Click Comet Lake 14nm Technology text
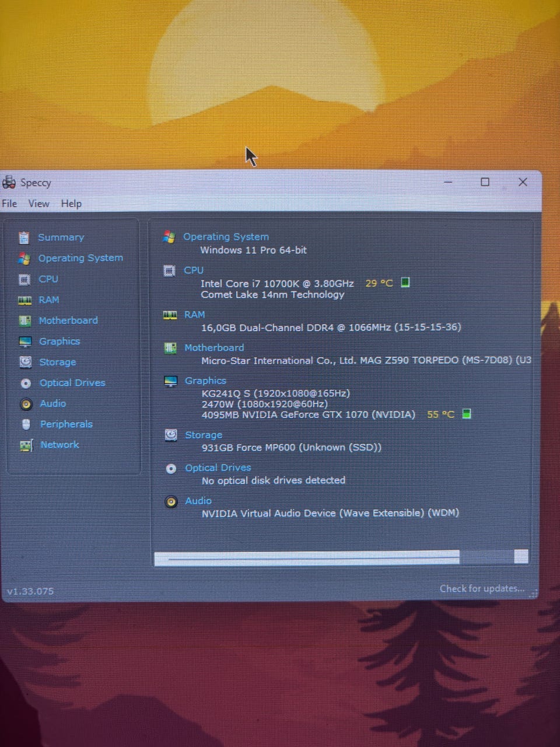This screenshot has width=560, height=747. pyautogui.click(x=273, y=295)
